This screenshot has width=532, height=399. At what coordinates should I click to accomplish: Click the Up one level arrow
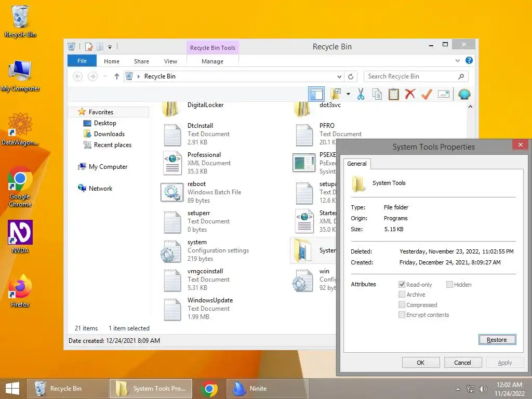117,76
